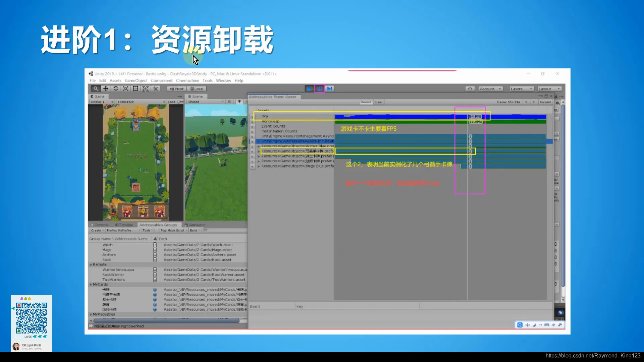The height and width of the screenshot is (362, 644).
Task: Open the Profile: MyProfile dropdown
Action: tap(123, 230)
